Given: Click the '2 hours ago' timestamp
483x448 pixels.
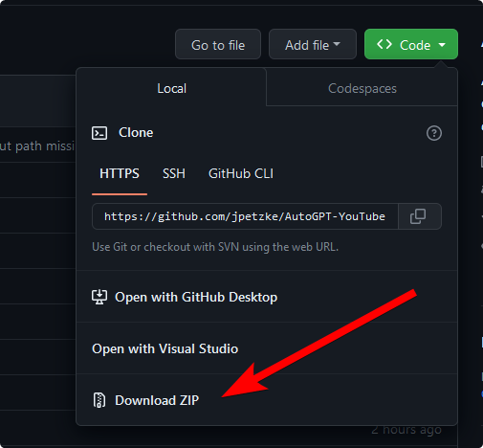Looking at the screenshot, I should point(406,430).
